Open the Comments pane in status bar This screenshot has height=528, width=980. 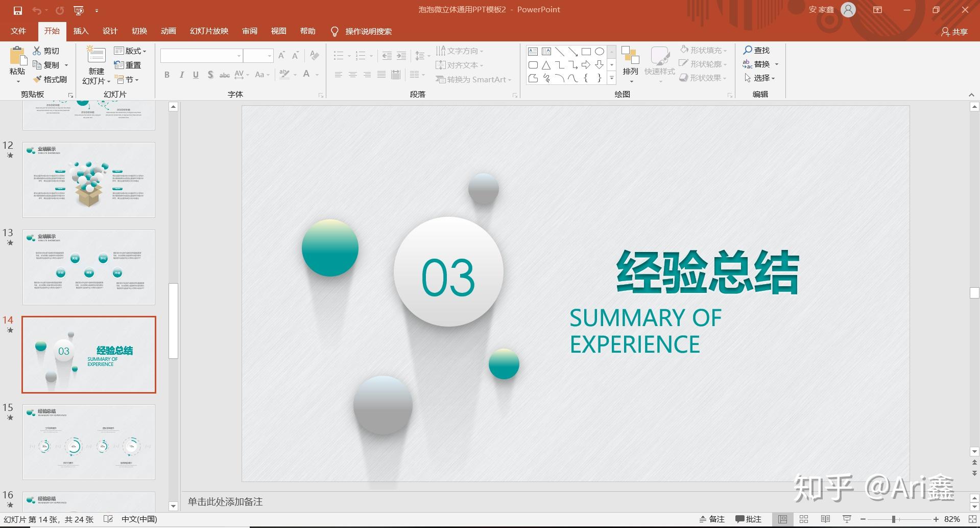748,519
